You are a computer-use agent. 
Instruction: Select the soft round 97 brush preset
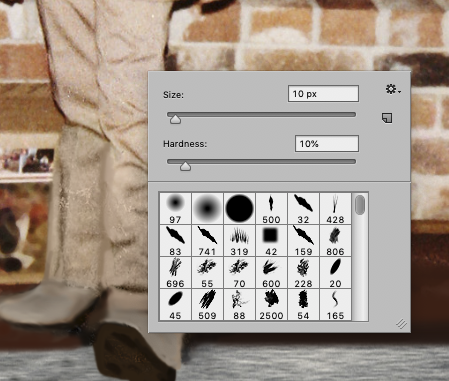[175, 208]
